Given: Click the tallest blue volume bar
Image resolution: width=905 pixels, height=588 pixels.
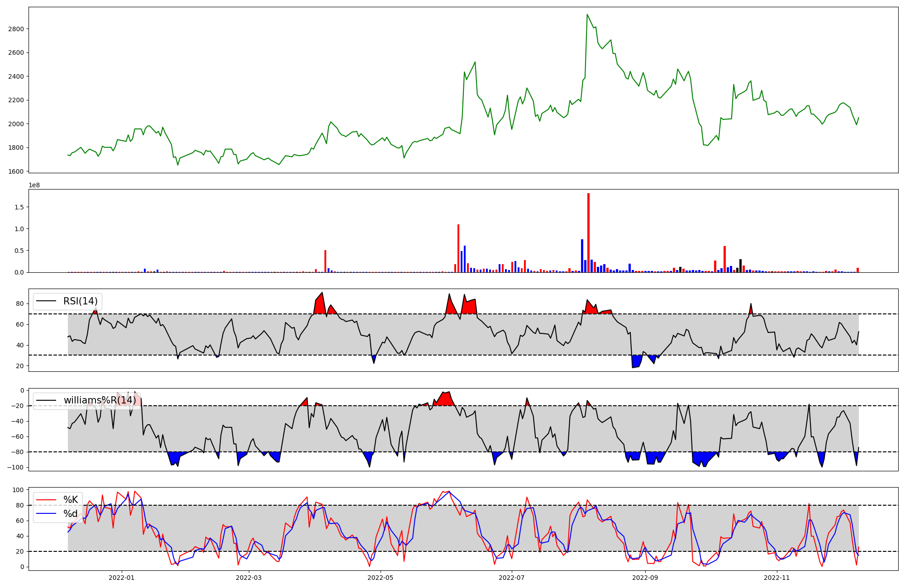Looking at the screenshot, I should [582, 256].
